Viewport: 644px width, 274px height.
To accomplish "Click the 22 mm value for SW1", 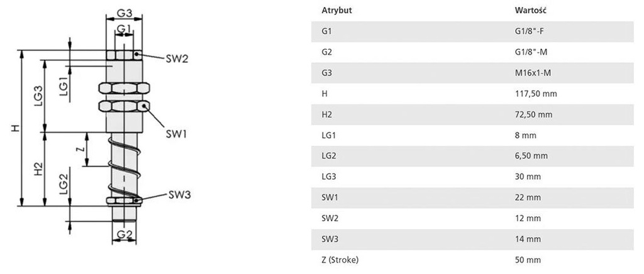I will 528,197.
